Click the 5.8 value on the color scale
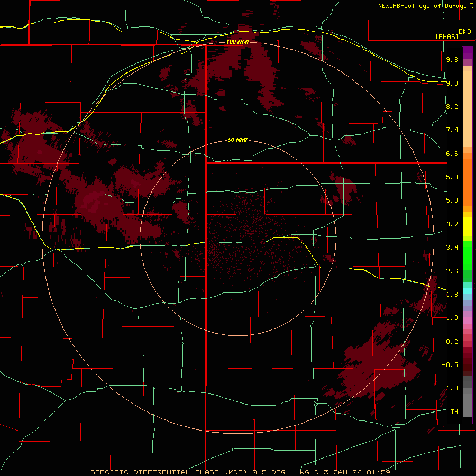This screenshot has width=476, height=476. coord(452,177)
